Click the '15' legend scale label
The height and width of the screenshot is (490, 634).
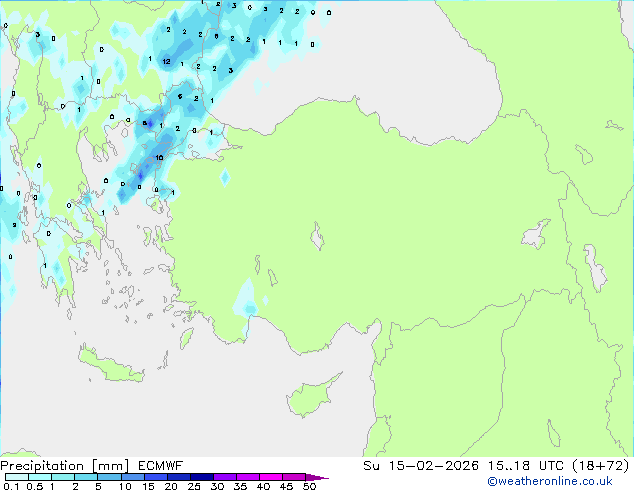coord(148,486)
